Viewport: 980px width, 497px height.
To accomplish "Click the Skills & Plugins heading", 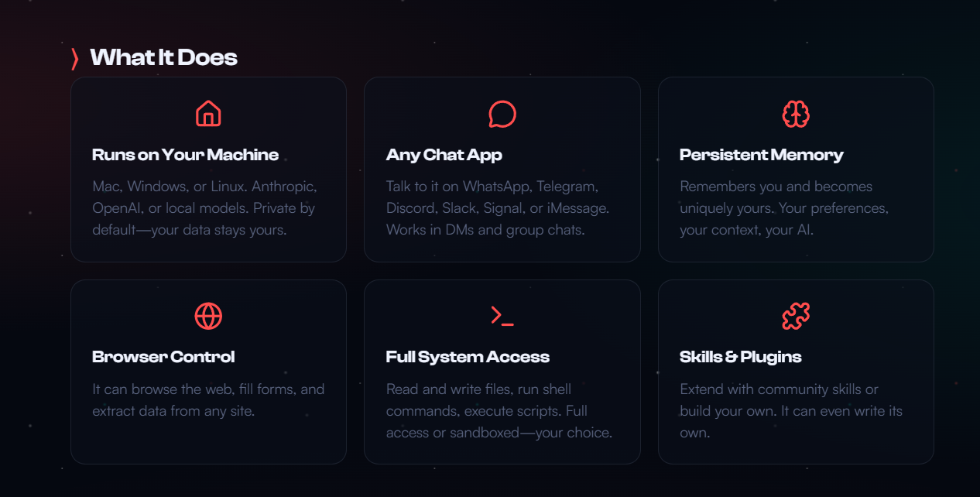I will tap(741, 357).
